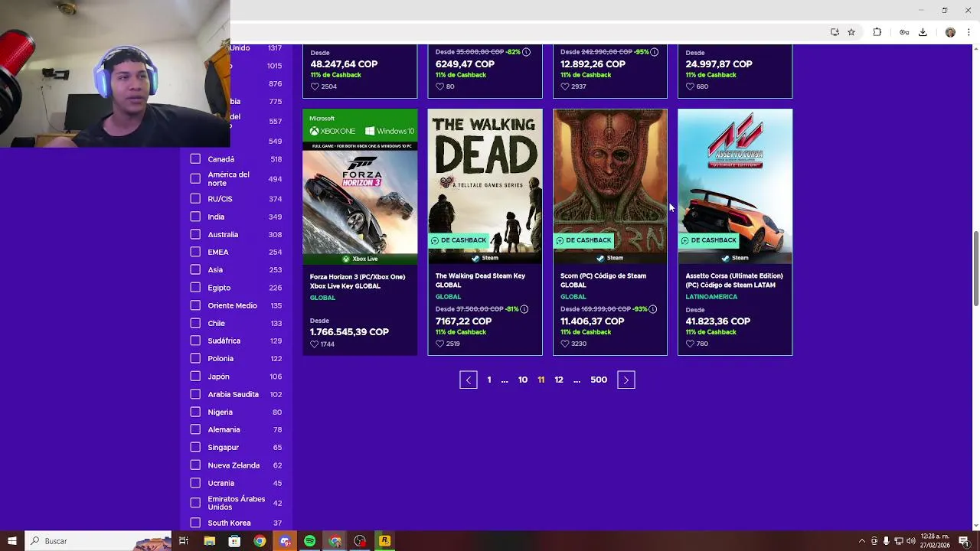
Task: Go to page 12 of results
Action: coord(559,380)
